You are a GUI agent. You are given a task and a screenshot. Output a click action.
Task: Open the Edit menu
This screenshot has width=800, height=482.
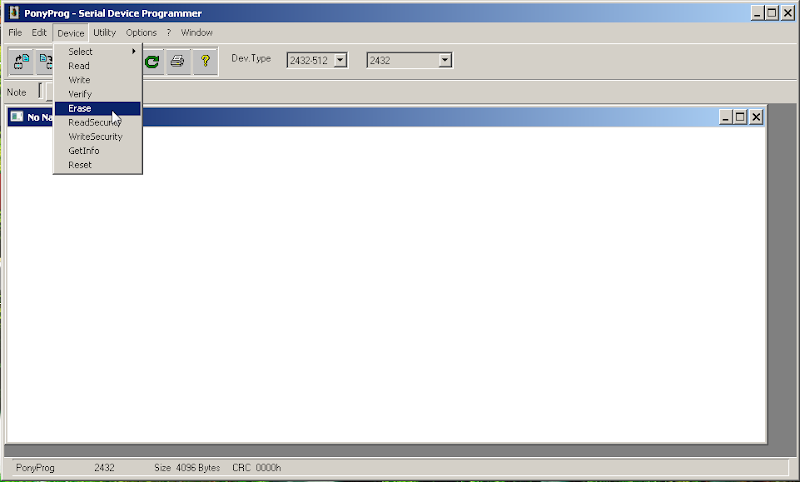tap(39, 33)
